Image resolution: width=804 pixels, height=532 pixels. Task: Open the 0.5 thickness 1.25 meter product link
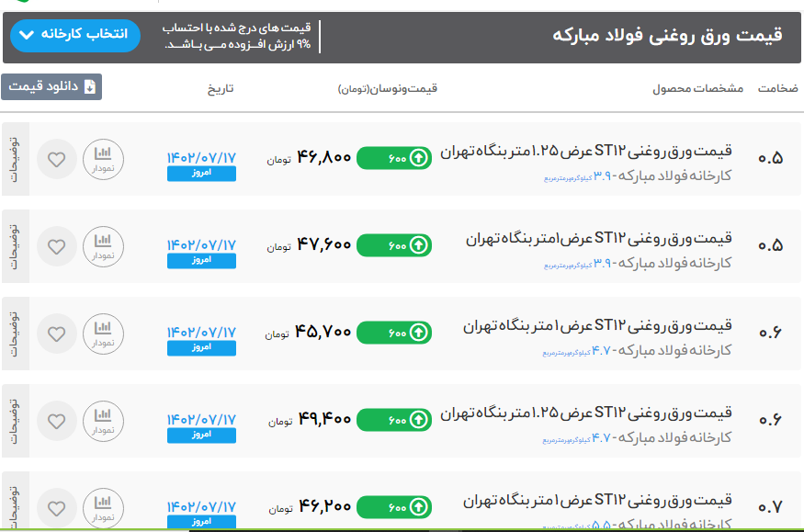click(586, 151)
